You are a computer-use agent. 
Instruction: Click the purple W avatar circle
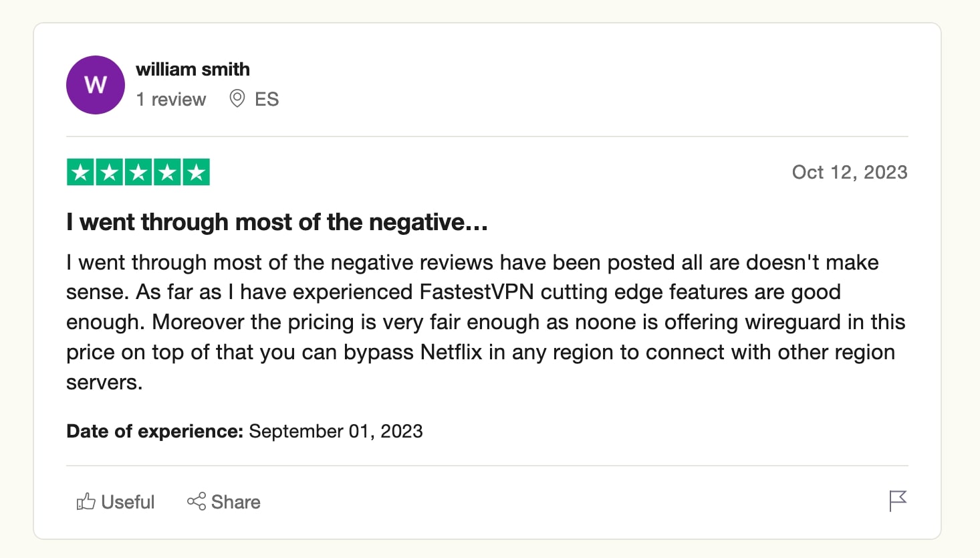96,85
